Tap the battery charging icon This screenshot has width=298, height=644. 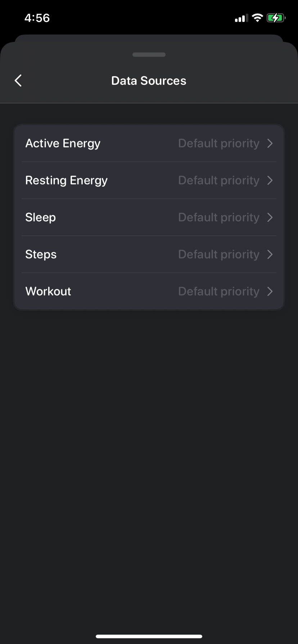276,18
